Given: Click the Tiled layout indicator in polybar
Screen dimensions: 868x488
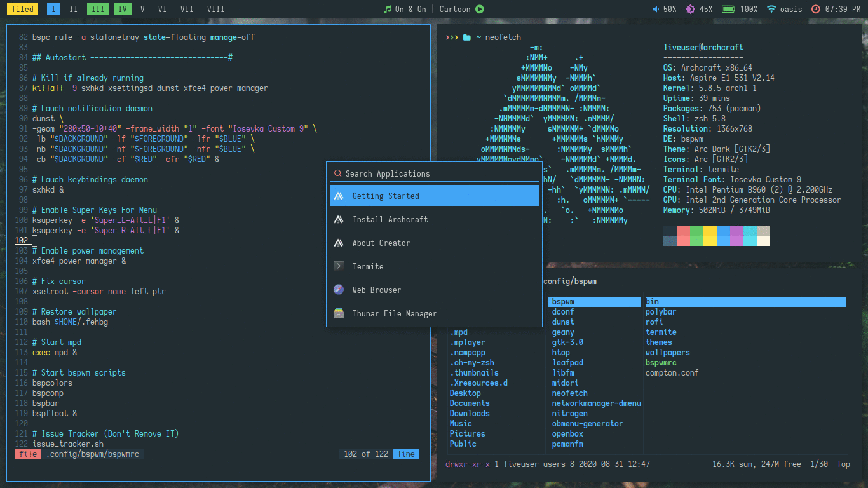Looking at the screenshot, I should [22, 9].
